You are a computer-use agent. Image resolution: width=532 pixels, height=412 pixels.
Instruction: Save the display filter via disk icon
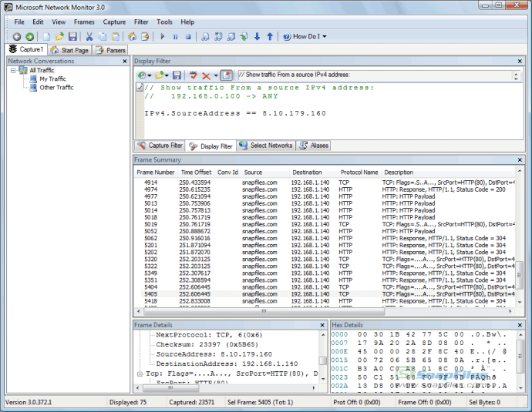177,75
